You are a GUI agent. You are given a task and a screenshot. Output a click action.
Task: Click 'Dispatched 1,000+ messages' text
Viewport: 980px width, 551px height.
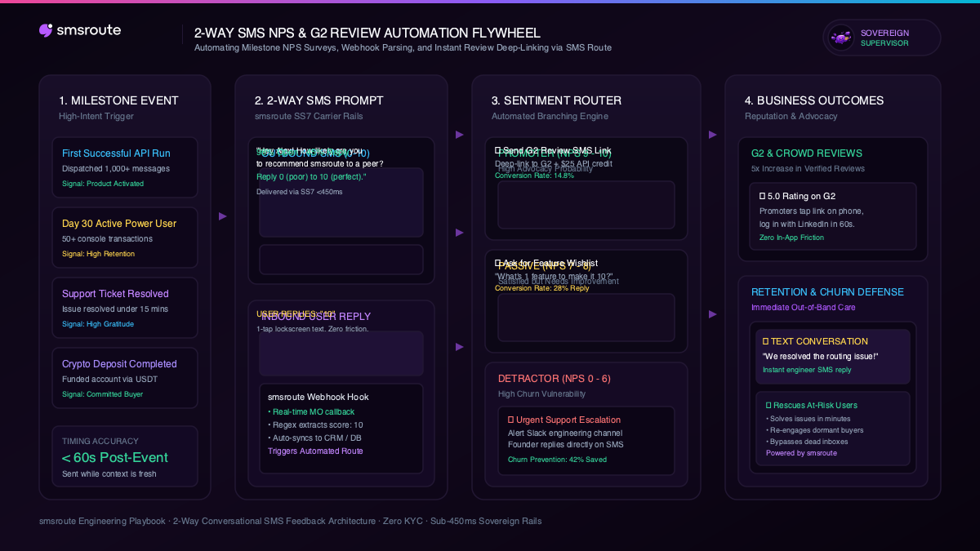coord(116,169)
